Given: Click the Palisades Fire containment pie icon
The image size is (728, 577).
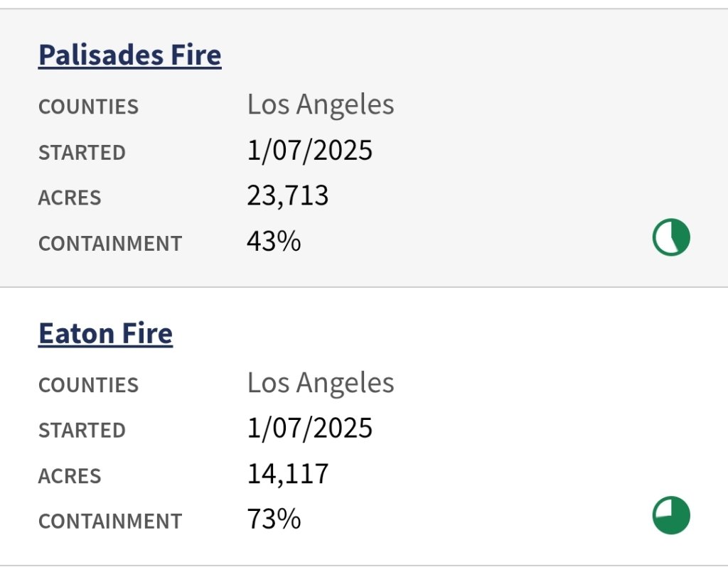Looking at the screenshot, I should 671,238.
